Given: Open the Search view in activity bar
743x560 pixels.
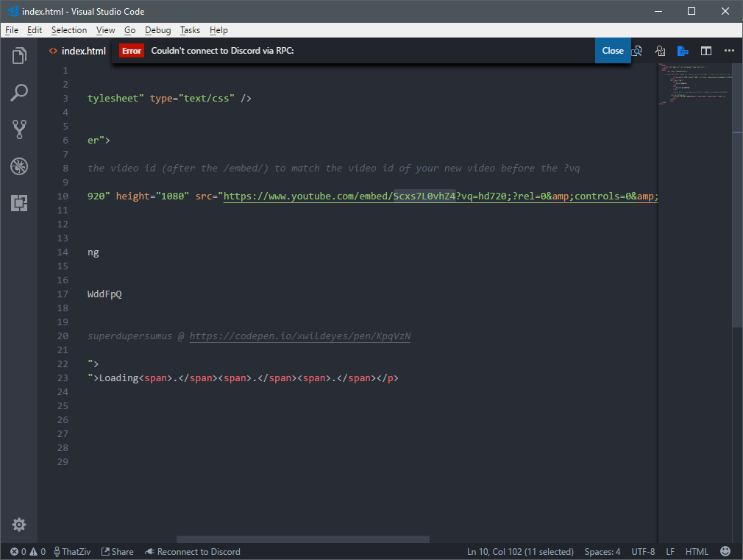Looking at the screenshot, I should (19, 93).
